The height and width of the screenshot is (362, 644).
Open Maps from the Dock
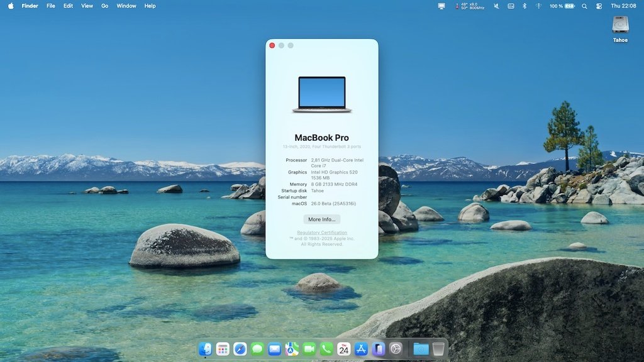click(x=292, y=349)
